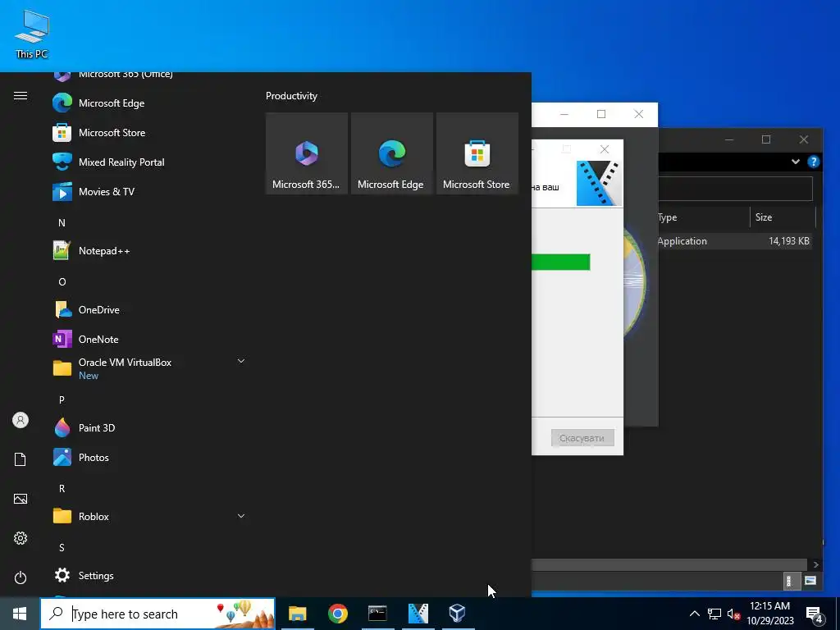The height and width of the screenshot is (630, 840).
Task: Open Google Chrome from the taskbar
Action: (x=337, y=614)
